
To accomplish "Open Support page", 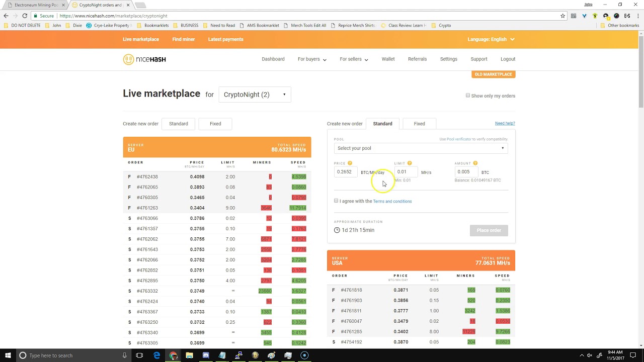I will click(x=479, y=59).
